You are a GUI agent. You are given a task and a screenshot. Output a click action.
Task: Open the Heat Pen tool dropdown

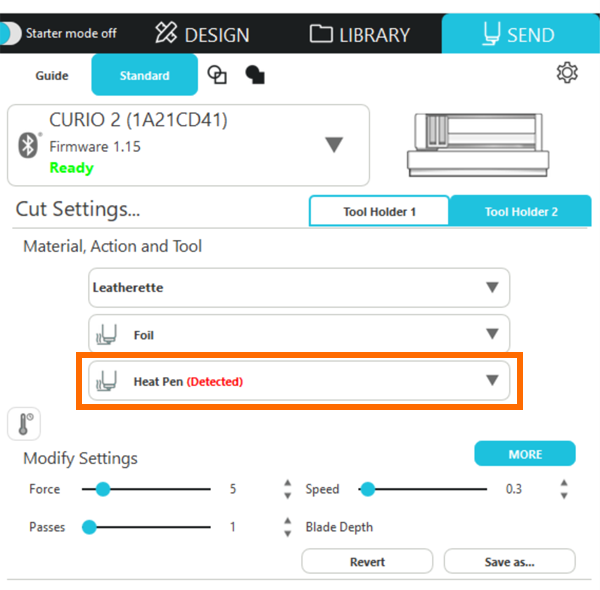click(491, 380)
